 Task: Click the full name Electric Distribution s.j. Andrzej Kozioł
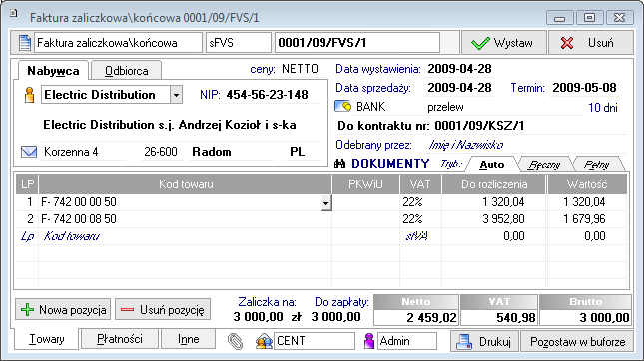tap(170, 125)
